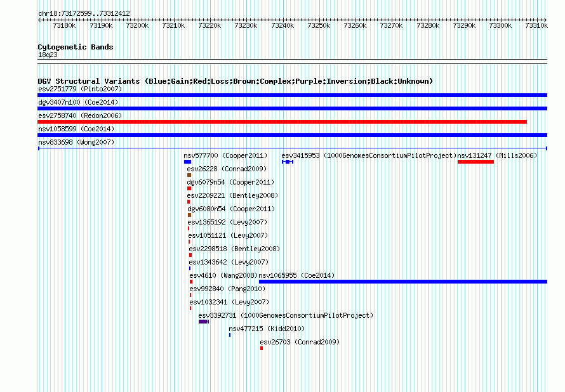Click the dgv6079n54 (Cooper2011) label
Screen dimensions: 565x392
(230, 182)
